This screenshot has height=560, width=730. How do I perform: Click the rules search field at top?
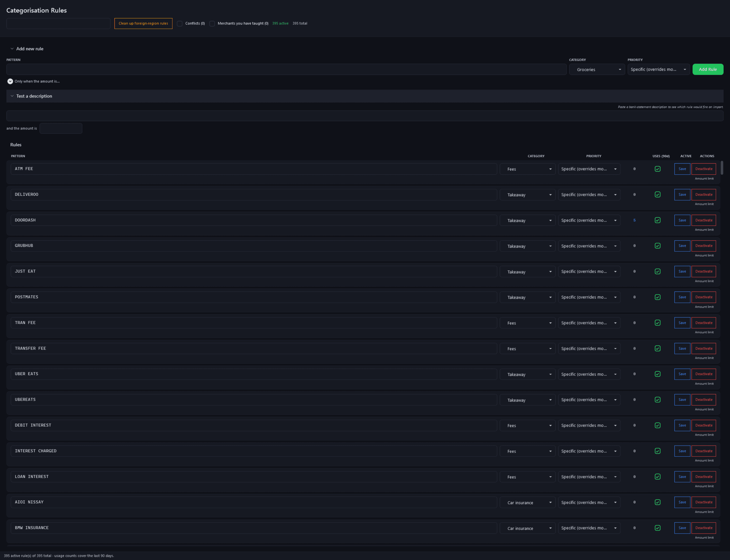(58, 24)
